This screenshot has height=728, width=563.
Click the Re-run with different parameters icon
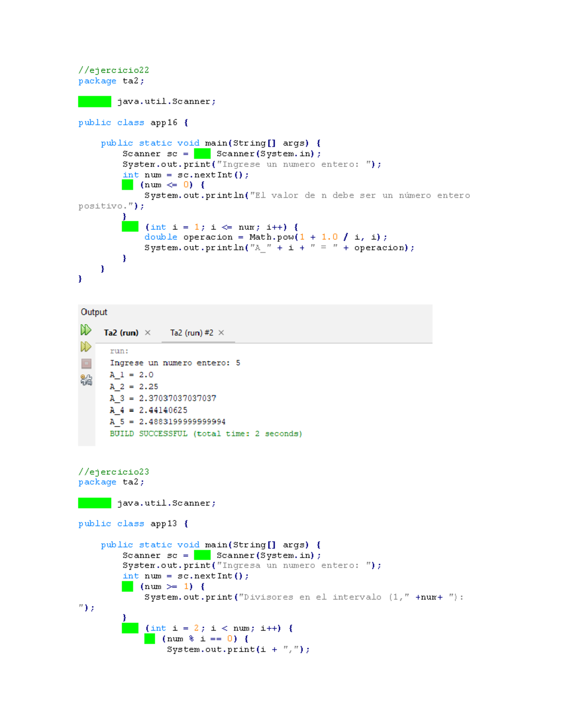(x=86, y=347)
